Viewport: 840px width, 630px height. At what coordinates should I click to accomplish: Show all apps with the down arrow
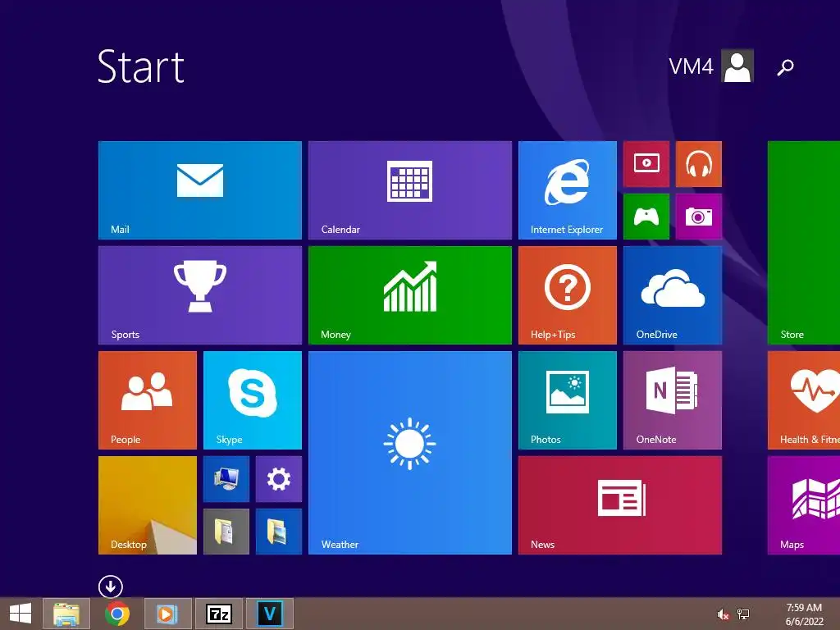(111, 587)
